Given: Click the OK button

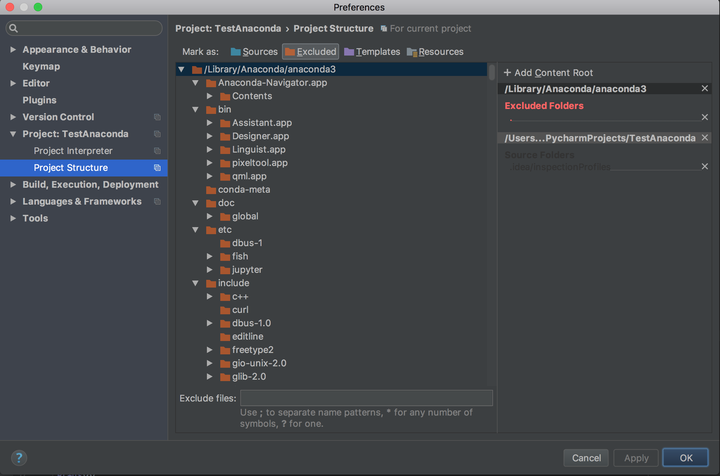Looking at the screenshot, I should pos(686,458).
